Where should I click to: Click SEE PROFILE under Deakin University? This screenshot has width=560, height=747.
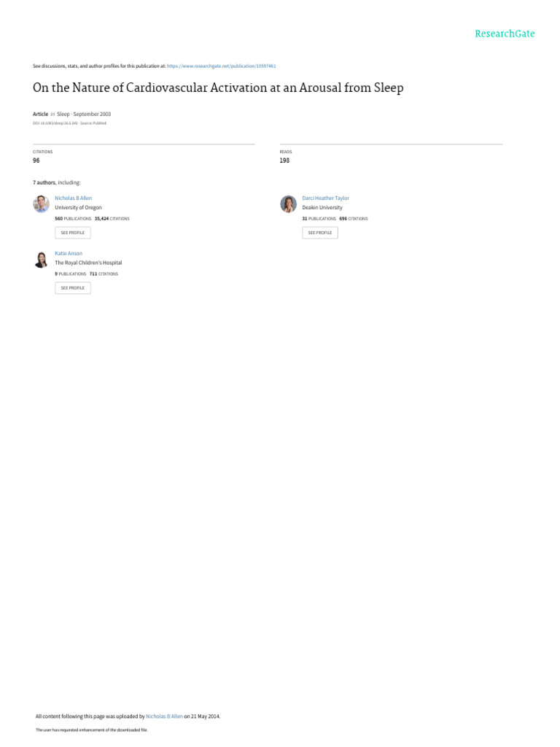pyautogui.click(x=320, y=233)
